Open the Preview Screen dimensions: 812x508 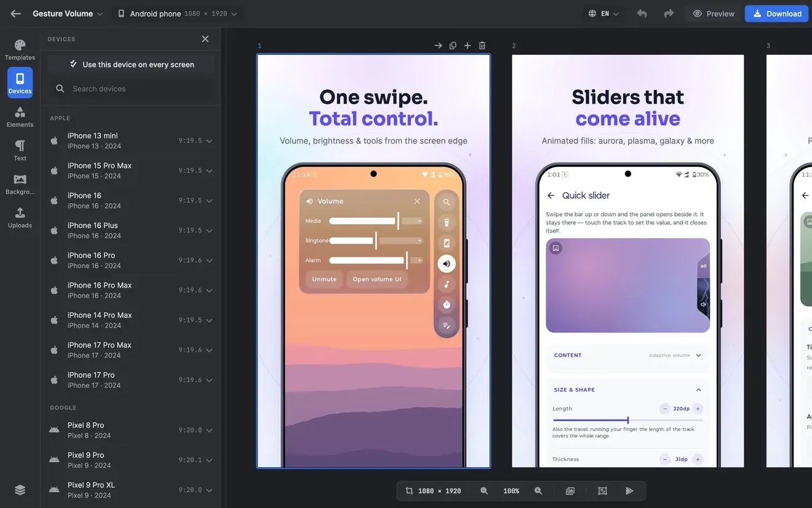(714, 14)
